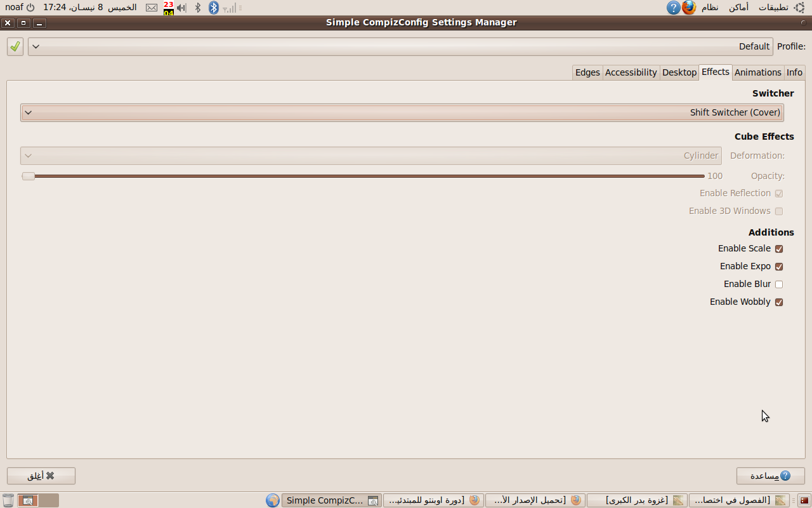Launch Firefox from the top panel

pos(689,8)
